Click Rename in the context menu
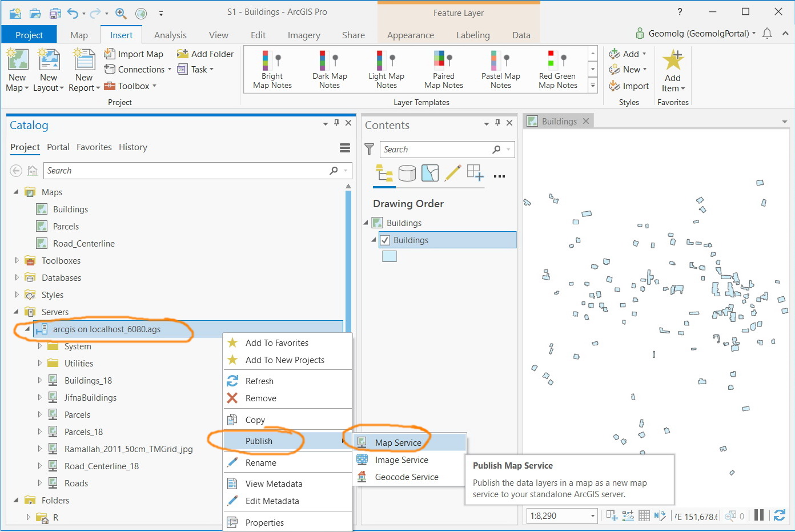Image resolution: width=795 pixels, height=532 pixels. click(x=287, y=463)
